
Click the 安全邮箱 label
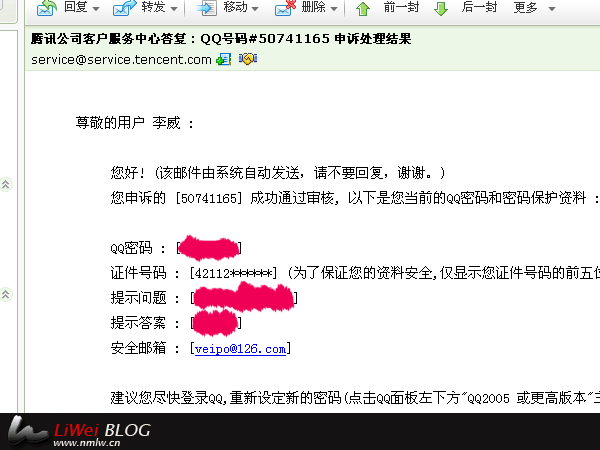click(139, 348)
